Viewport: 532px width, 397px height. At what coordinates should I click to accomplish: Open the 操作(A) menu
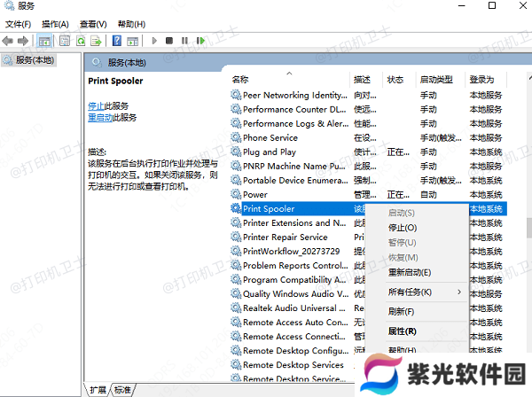pyautogui.click(x=54, y=24)
